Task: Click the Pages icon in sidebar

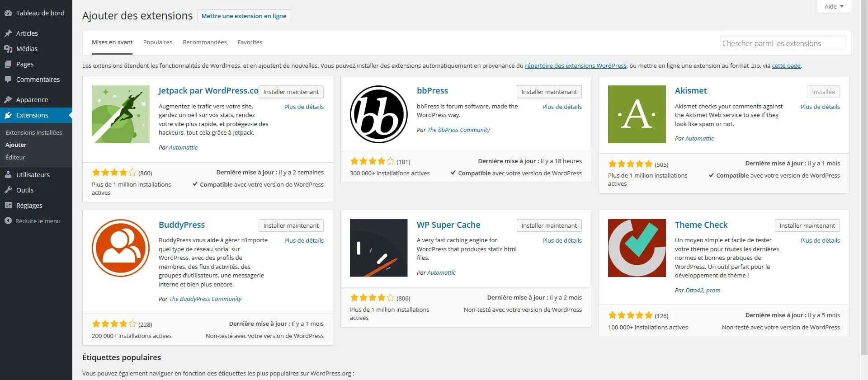Action: 8,64
